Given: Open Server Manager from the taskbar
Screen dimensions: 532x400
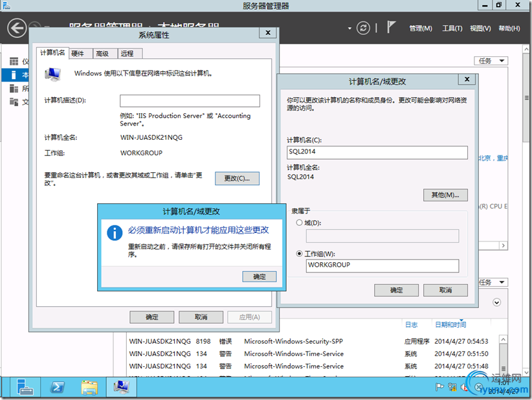Looking at the screenshot, I should 25,387.
